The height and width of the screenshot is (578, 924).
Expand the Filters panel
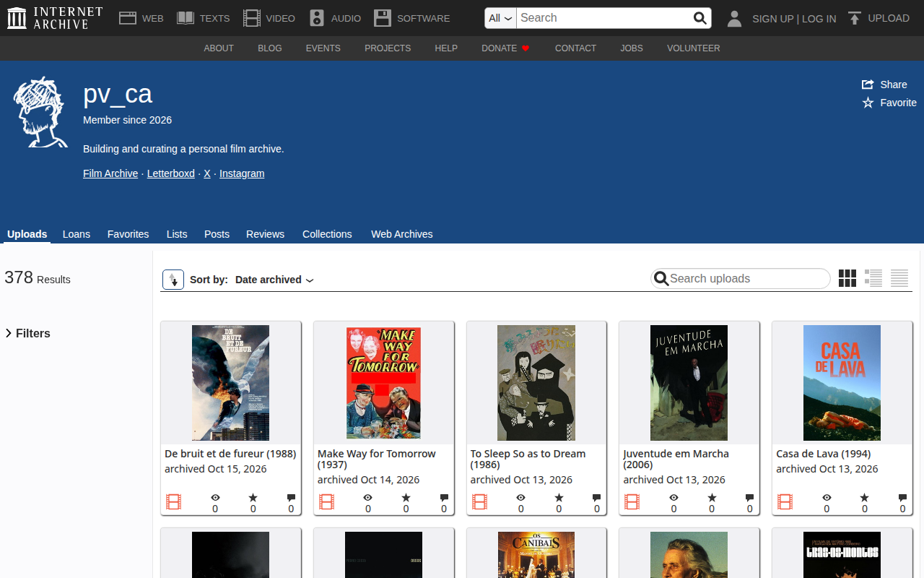[x=27, y=333]
